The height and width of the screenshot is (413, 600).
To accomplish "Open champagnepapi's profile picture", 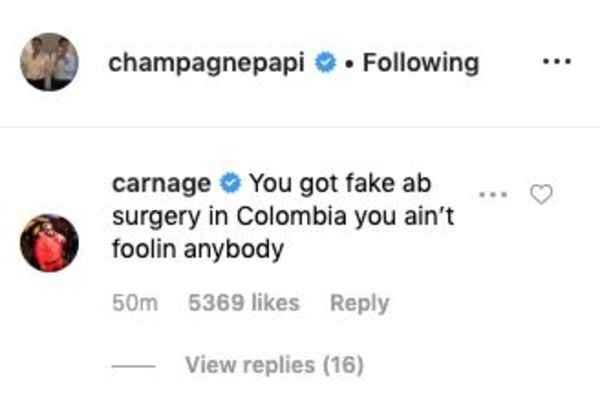I will [49, 62].
